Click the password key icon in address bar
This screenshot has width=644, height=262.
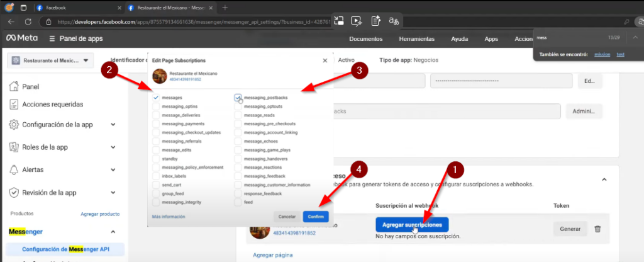pyautogui.click(x=627, y=22)
